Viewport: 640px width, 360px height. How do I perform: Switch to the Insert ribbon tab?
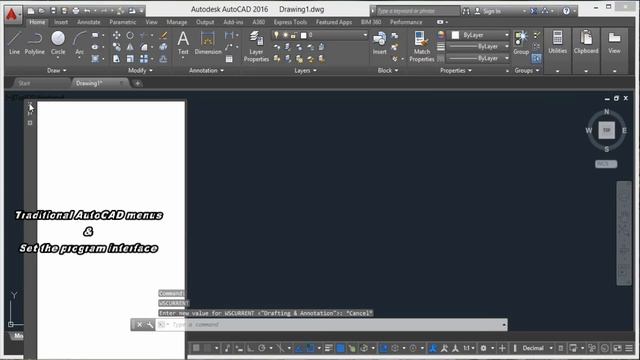(x=61, y=22)
